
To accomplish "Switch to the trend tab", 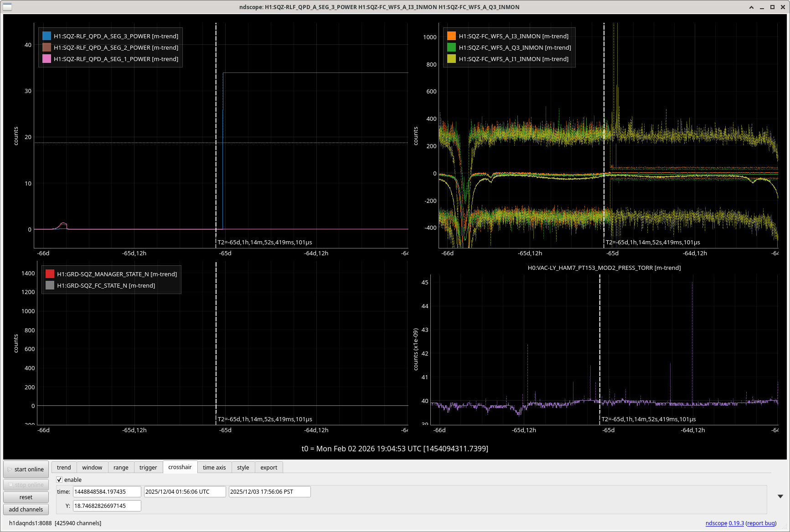I will pos(64,467).
